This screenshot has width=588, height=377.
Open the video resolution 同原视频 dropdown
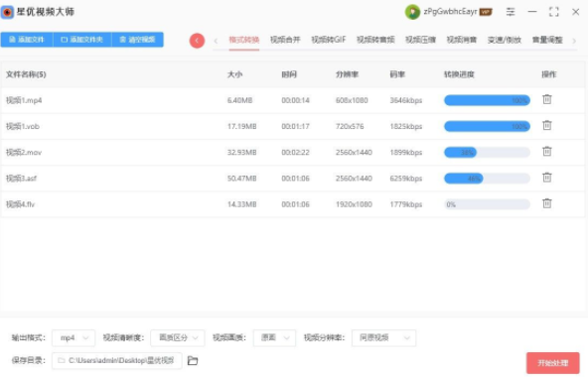pyautogui.click(x=383, y=337)
